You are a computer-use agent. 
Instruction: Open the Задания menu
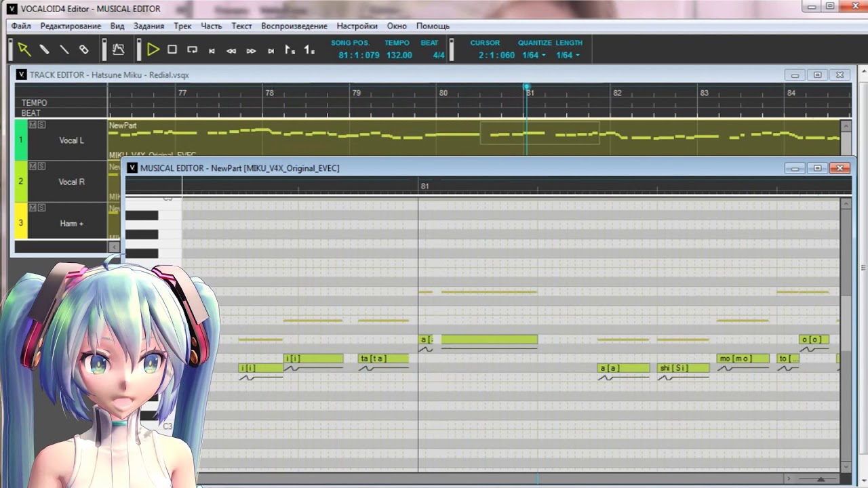149,26
